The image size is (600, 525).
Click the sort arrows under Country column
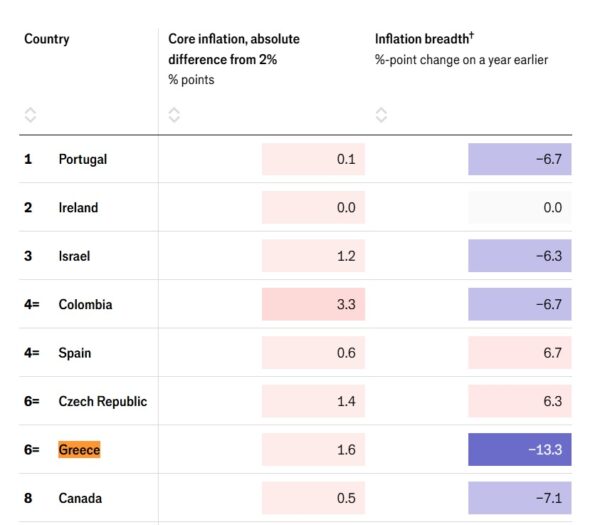[x=30, y=114]
